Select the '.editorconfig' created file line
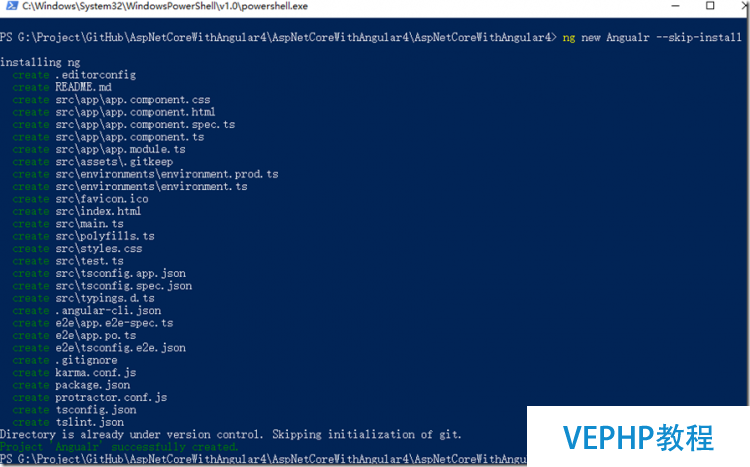The height and width of the screenshot is (467, 750). [x=74, y=75]
